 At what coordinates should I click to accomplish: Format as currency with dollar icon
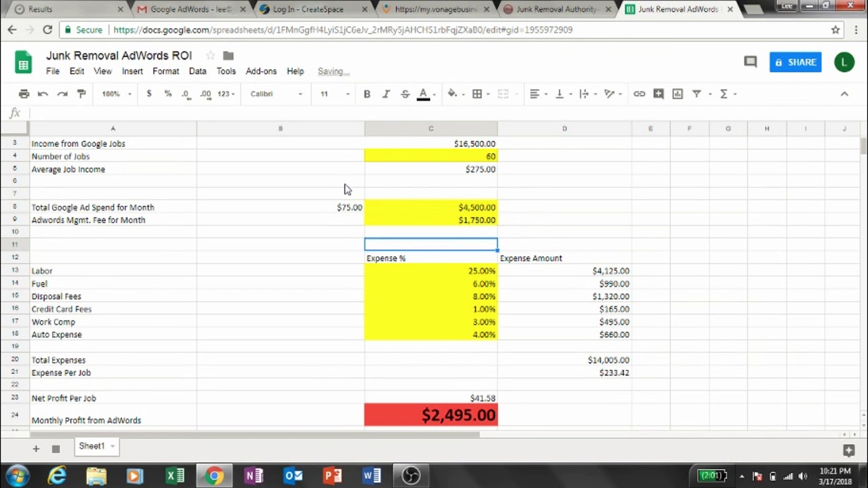tap(149, 94)
